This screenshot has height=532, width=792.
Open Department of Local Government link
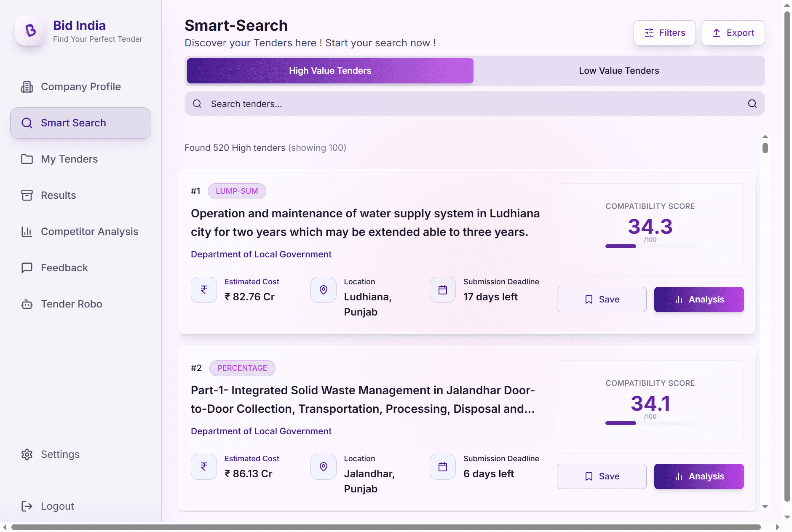click(261, 254)
